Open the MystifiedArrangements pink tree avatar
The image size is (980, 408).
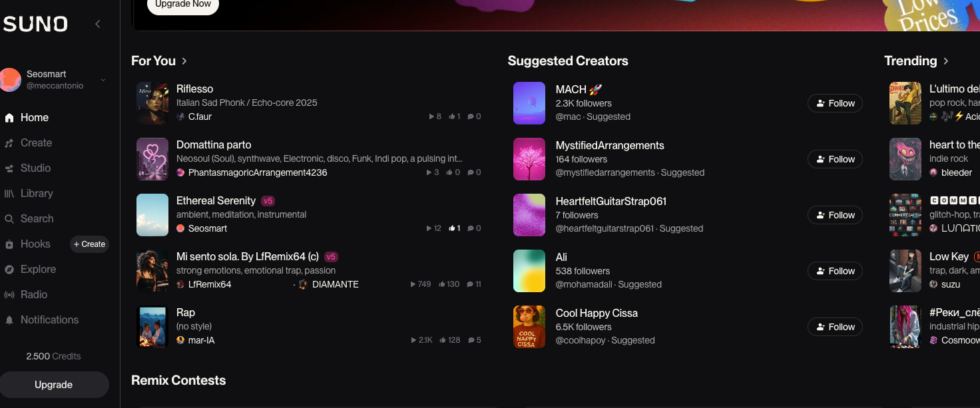coord(529,159)
